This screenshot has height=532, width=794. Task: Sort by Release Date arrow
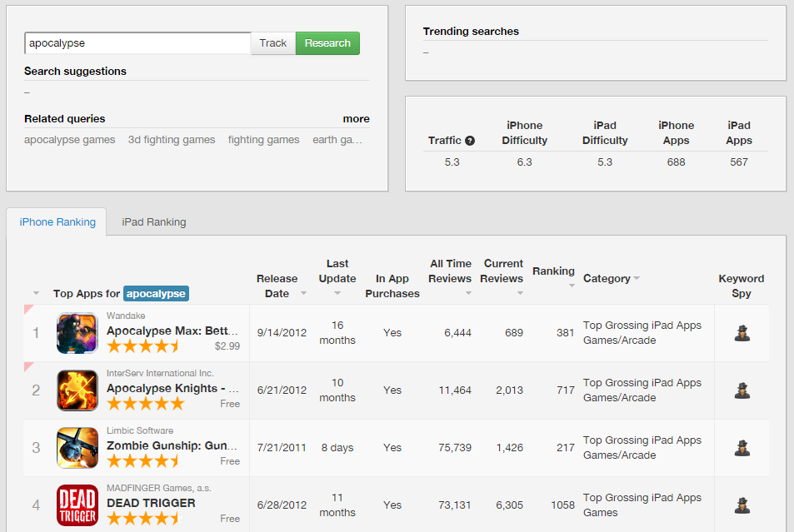click(x=303, y=293)
